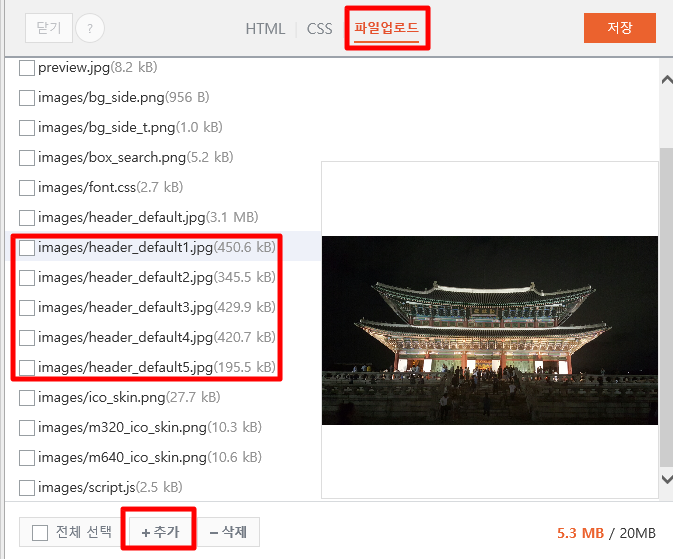Viewport: 673px width, 559px height.
Task: Open the CSS tab
Action: [x=319, y=29]
